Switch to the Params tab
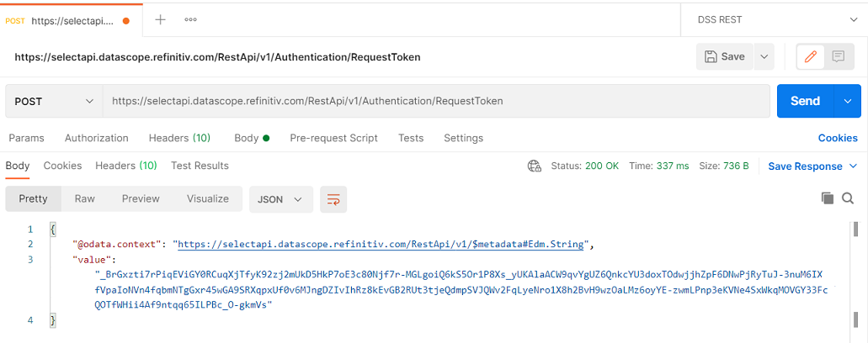 click(27, 138)
